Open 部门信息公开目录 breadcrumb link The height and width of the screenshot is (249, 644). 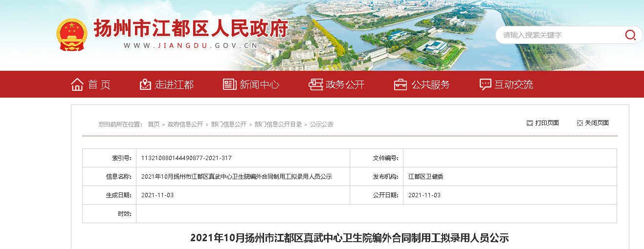(x=278, y=124)
